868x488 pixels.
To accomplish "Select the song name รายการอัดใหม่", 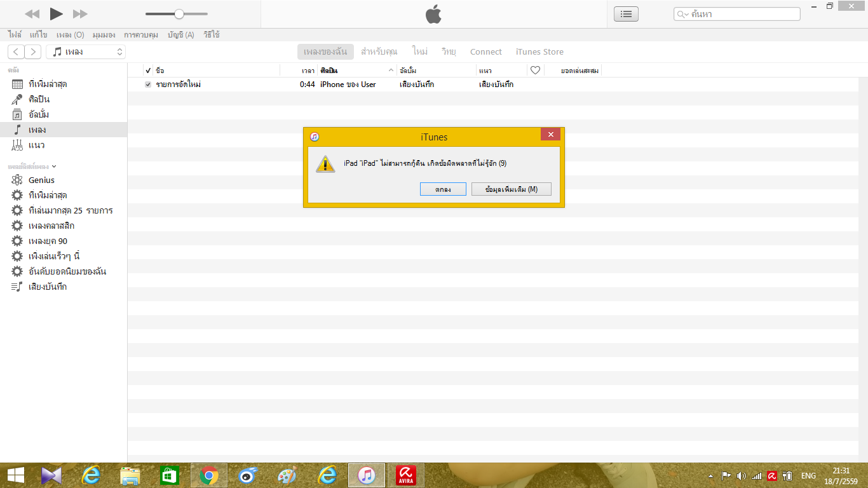I will point(179,85).
